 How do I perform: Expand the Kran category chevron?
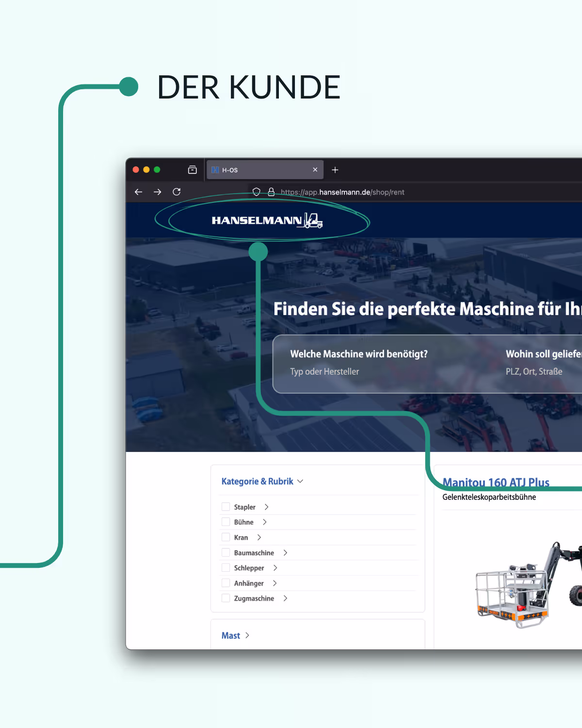click(x=259, y=537)
